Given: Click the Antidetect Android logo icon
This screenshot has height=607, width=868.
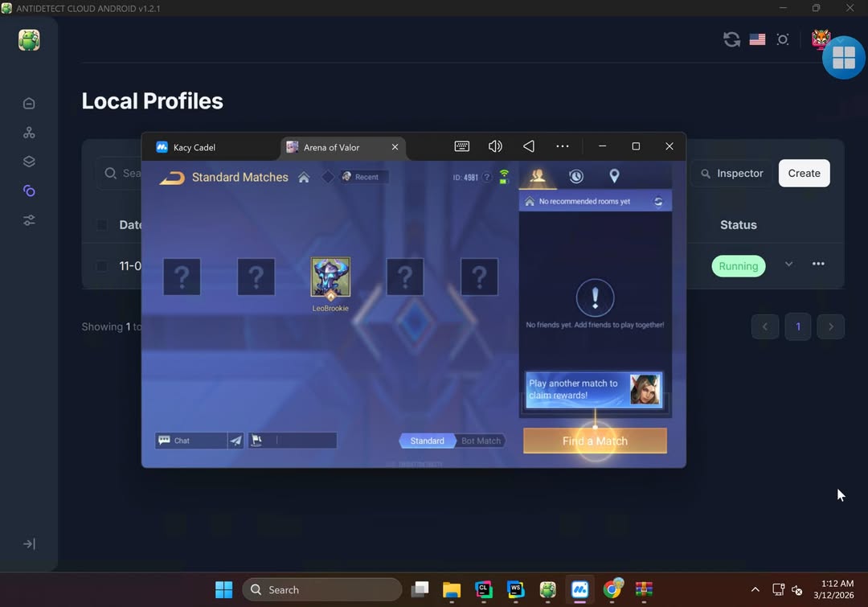Looking at the screenshot, I should click(x=29, y=40).
